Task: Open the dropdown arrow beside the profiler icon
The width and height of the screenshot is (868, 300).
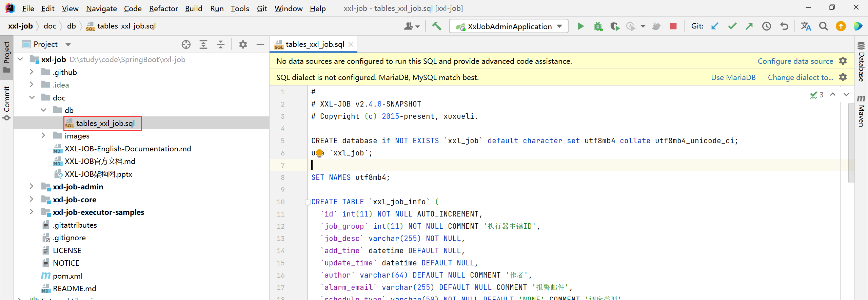Action: [643, 26]
